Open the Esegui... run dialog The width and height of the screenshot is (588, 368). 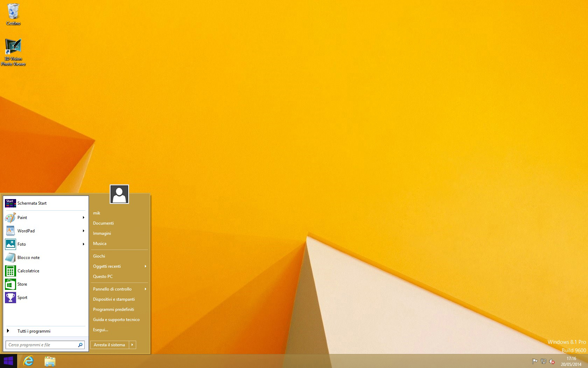point(100,330)
